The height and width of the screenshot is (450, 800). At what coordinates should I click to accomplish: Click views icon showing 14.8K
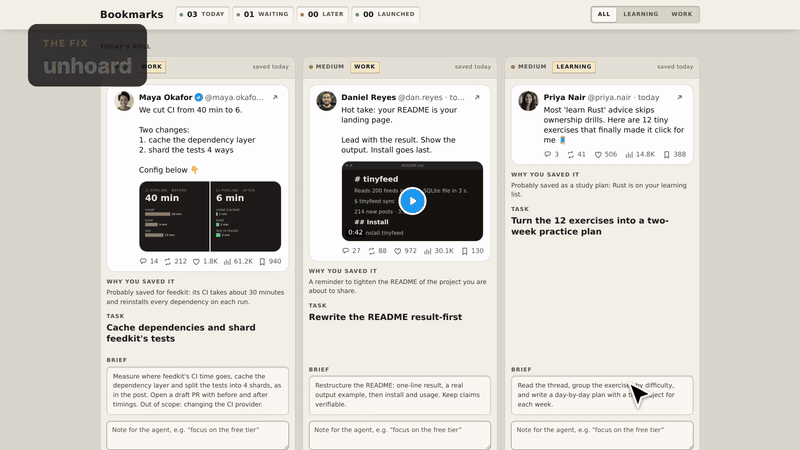click(x=629, y=154)
